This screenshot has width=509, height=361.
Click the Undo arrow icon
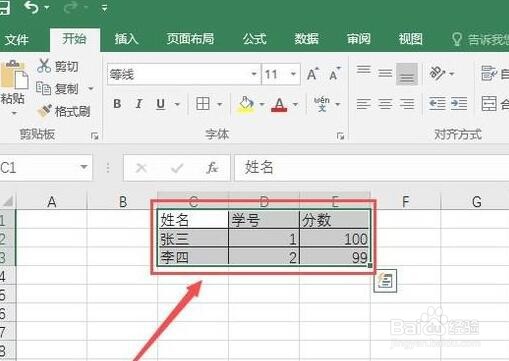coord(32,7)
